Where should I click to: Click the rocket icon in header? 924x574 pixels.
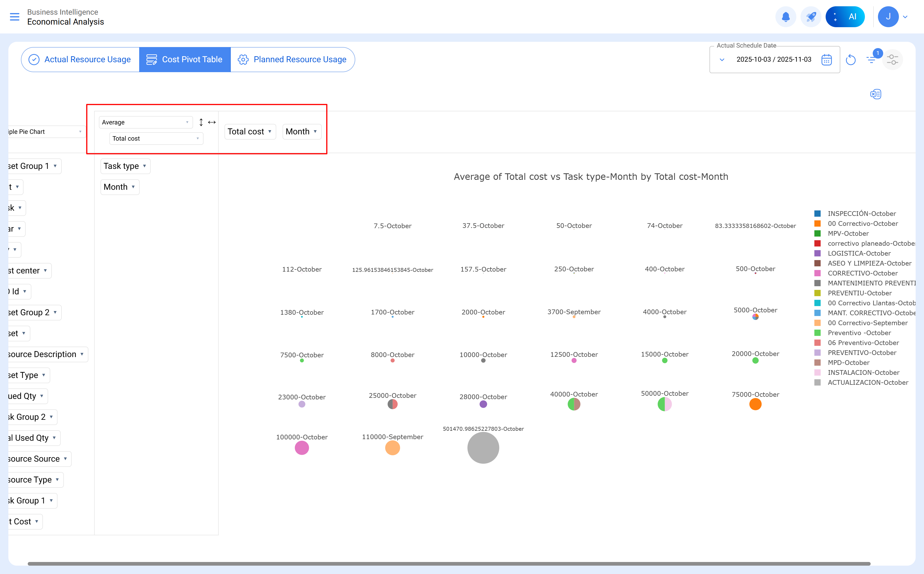(811, 17)
